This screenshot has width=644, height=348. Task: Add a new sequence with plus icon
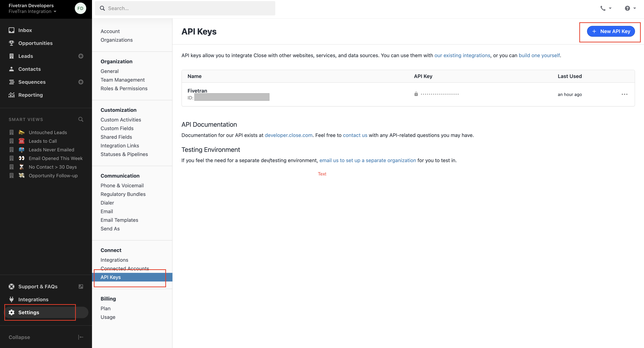pyautogui.click(x=81, y=82)
